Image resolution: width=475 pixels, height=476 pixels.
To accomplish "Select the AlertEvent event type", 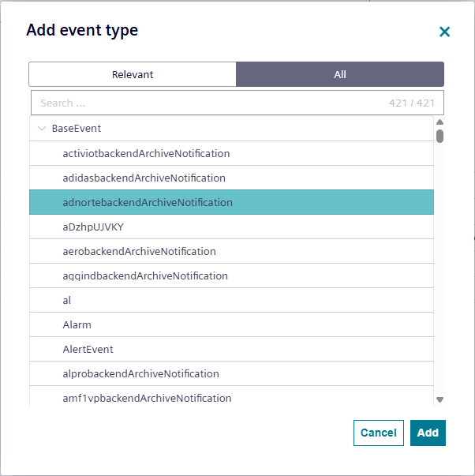I will (x=88, y=349).
